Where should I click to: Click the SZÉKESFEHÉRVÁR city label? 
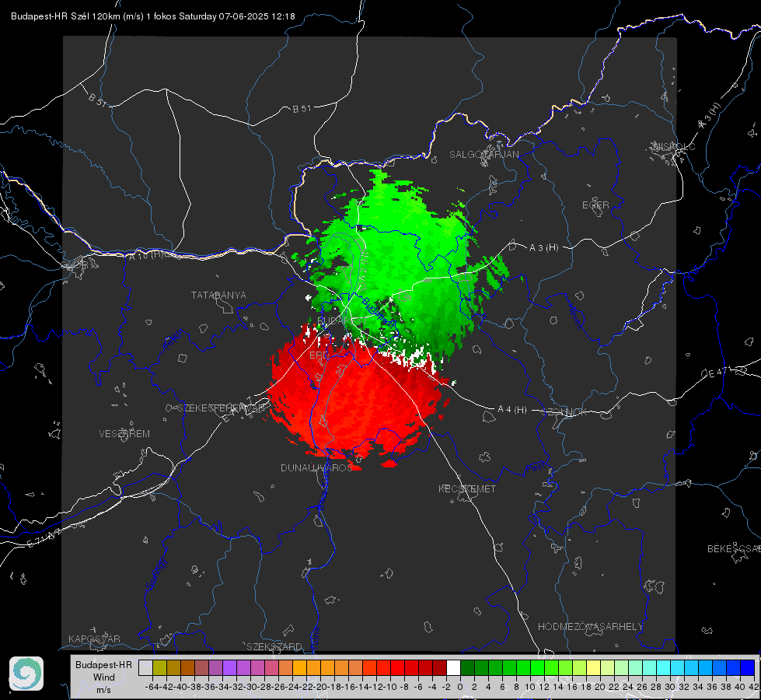pyautogui.click(x=222, y=408)
